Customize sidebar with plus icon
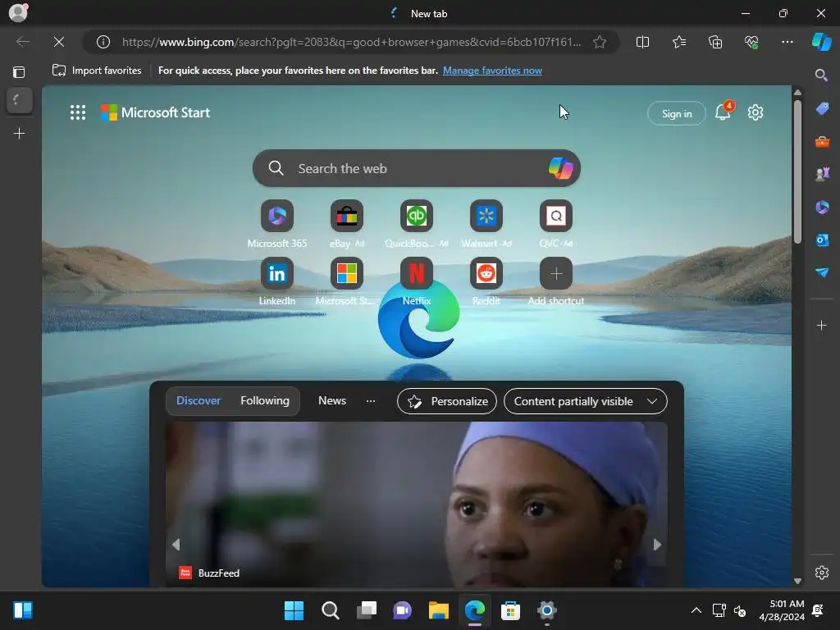Image resolution: width=840 pixels, height=630 pixels. [821, 325]
